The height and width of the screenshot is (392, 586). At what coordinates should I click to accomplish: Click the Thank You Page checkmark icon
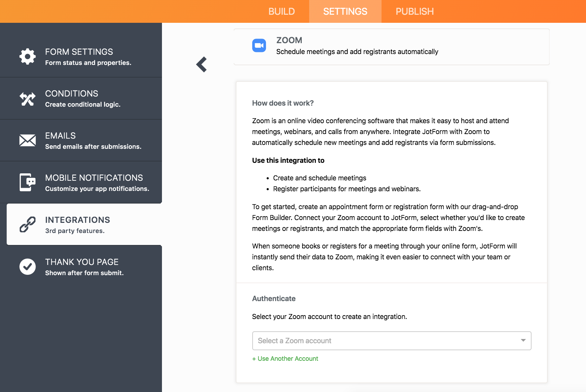27,267
